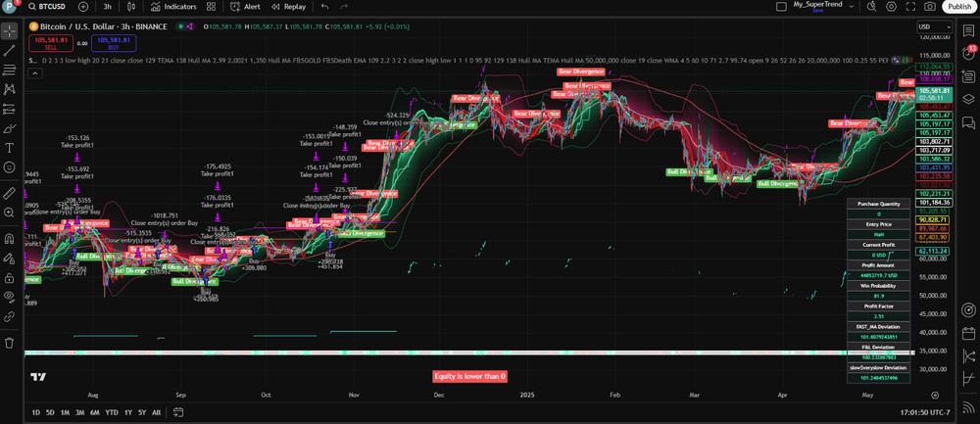Open indicator templates grid icon
The height and width of the screenshot is (424, 980).
[x=212, y=7]
